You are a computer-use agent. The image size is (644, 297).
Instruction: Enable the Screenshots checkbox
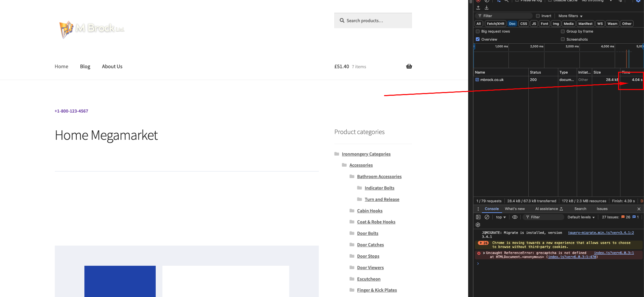tap(563, 39)
